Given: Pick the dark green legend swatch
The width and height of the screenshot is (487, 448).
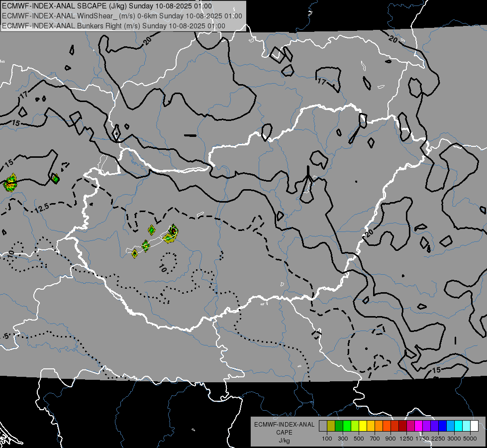Looking at the screenshot, I should (339, 426).
